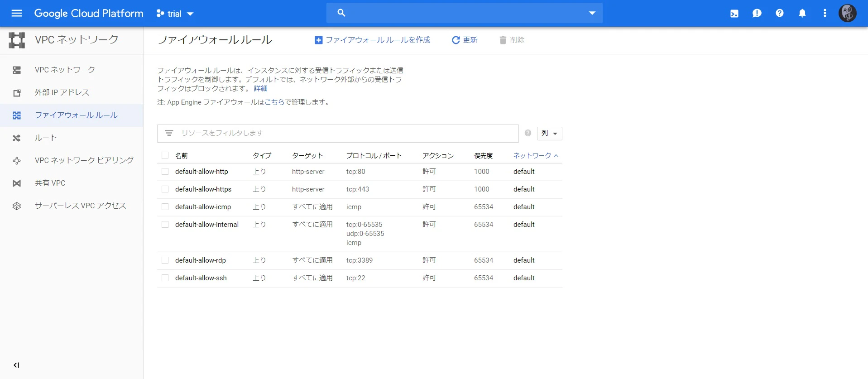This screenshot has width=868, height=379.
Task: Click the プロトコル / ポート column header
Action: point(374,155)
